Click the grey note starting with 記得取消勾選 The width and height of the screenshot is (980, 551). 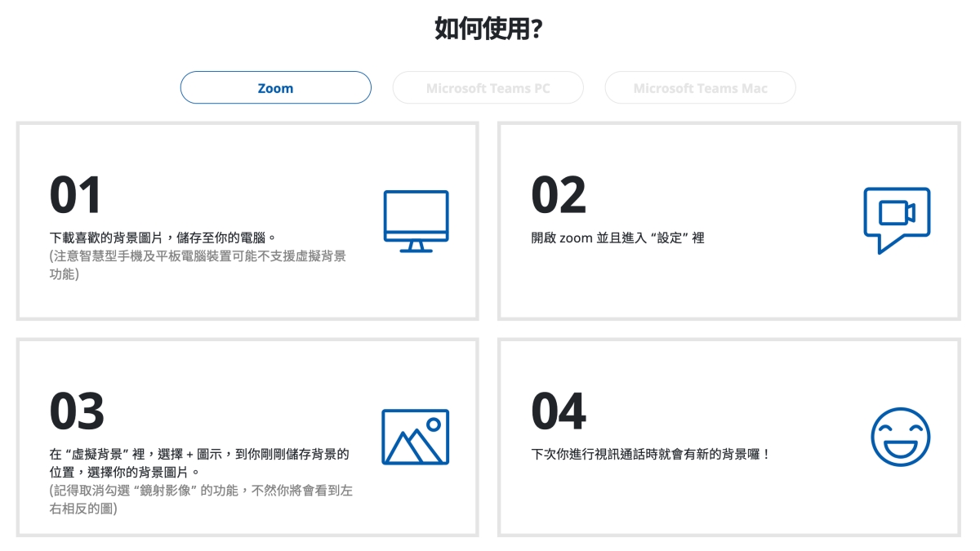tap(201, 500)
